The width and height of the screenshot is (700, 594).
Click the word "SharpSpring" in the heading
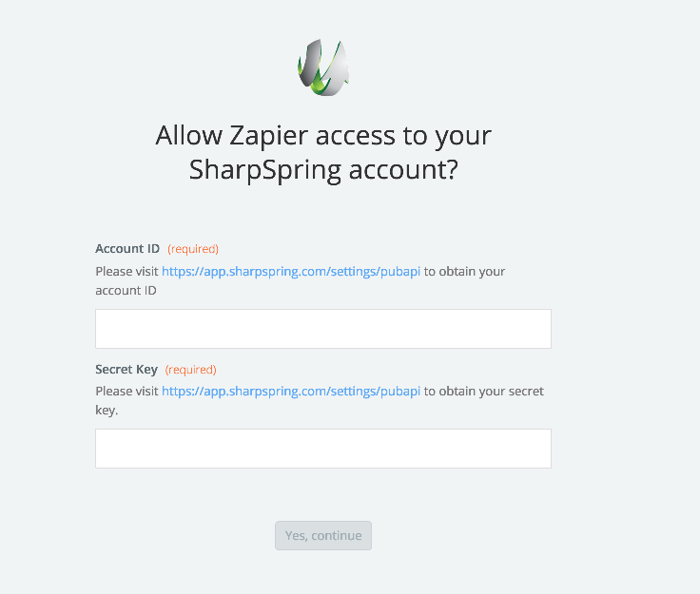(264, 170)
